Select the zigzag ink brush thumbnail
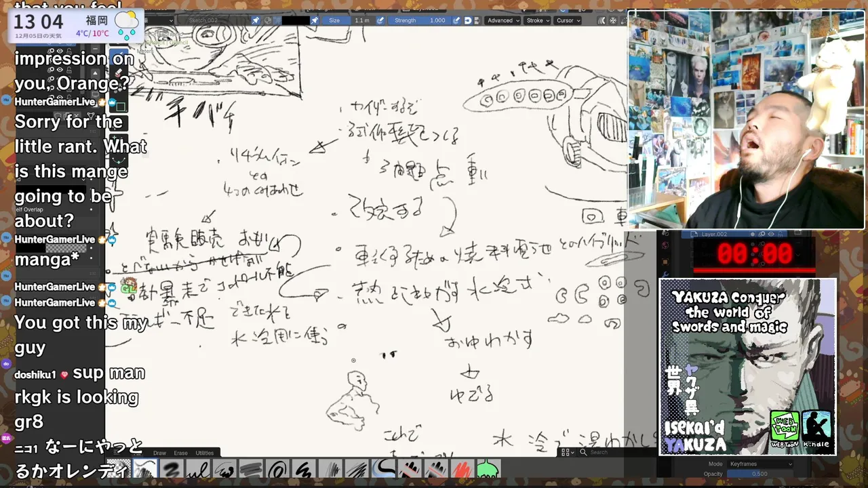Screen dimensions: 868x488 (304, 469)
